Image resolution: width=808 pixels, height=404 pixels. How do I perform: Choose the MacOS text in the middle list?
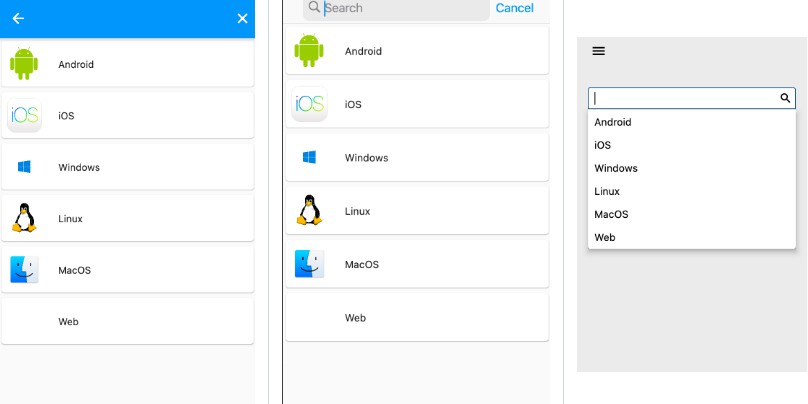[x=362, y=264]
